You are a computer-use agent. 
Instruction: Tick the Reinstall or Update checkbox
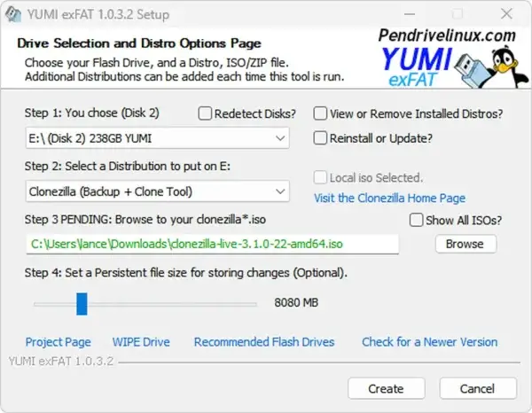pos(322,138)
